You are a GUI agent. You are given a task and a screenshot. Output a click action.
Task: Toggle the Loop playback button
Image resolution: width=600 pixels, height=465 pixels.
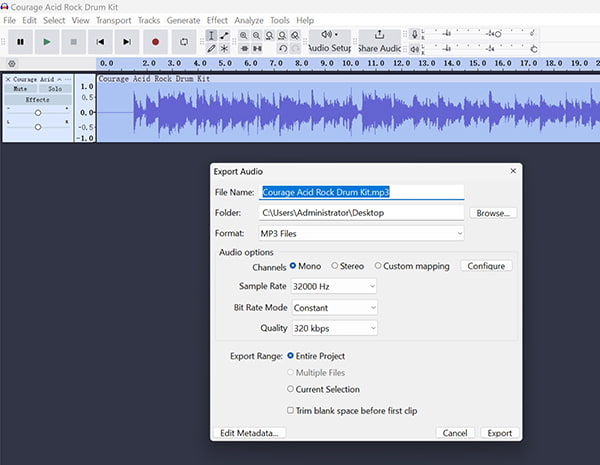pyautogui.click(x=184, y=42)
